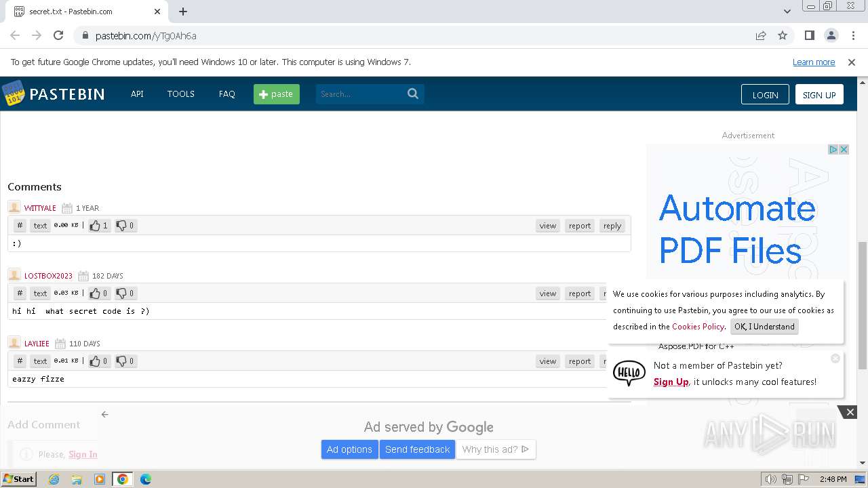The width and height of the screenshot is (868, 488).
Task: Close the Automate PDF Files ad
Action: (x=844, y=149)
